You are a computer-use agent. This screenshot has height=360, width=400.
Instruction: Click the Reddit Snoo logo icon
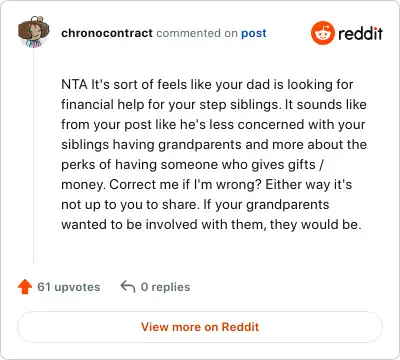click(322, 33)
